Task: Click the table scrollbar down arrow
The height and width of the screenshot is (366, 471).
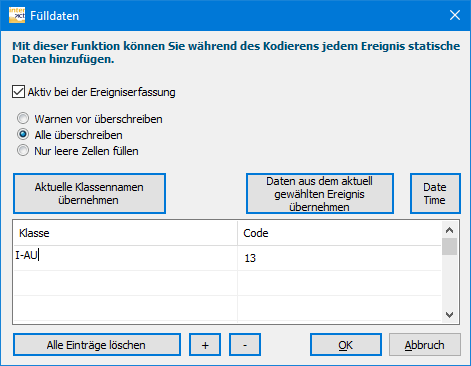Action: [449, 315]
